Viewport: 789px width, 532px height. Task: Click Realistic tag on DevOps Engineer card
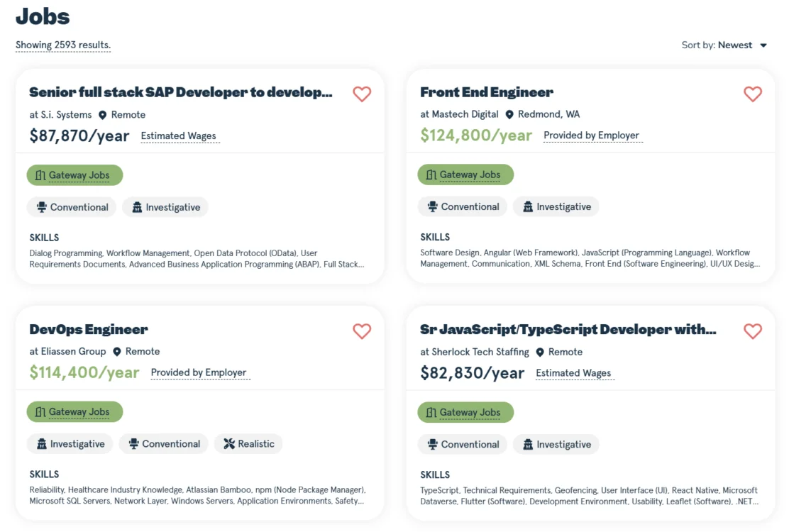pyautogui.click(x=248, y=444)
